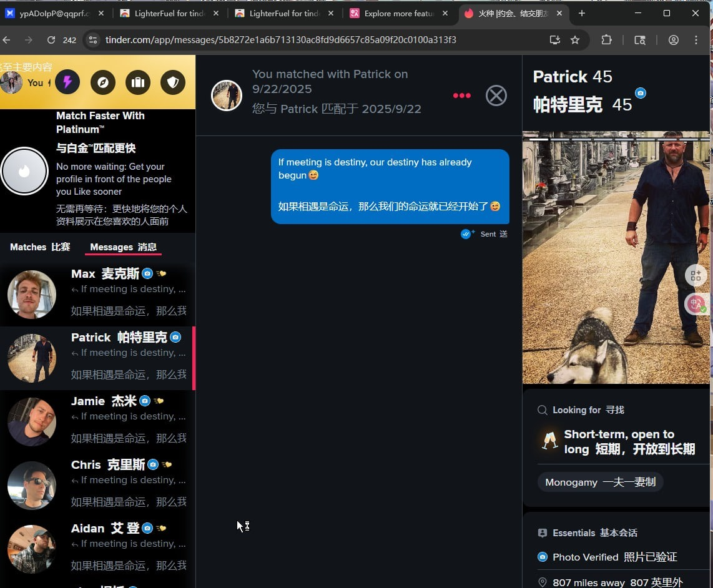Open a new browser tab

point(581,13)
